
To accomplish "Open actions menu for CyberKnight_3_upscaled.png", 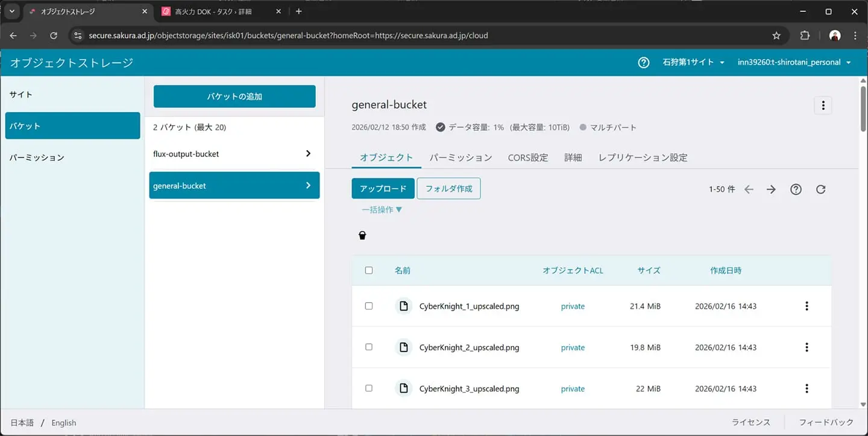I will click(x=807, y=389).
